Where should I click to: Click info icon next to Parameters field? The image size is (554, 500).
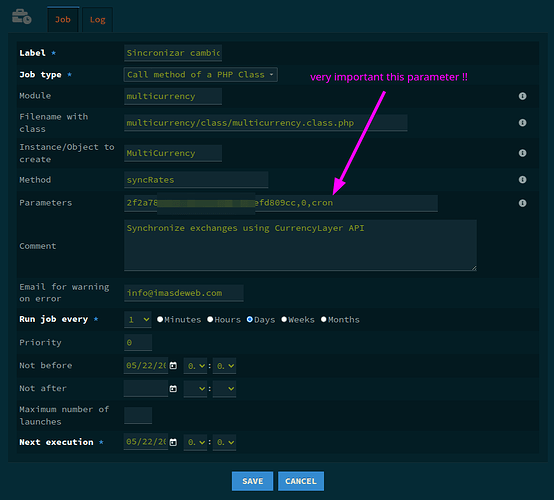(x=522, y=203)
